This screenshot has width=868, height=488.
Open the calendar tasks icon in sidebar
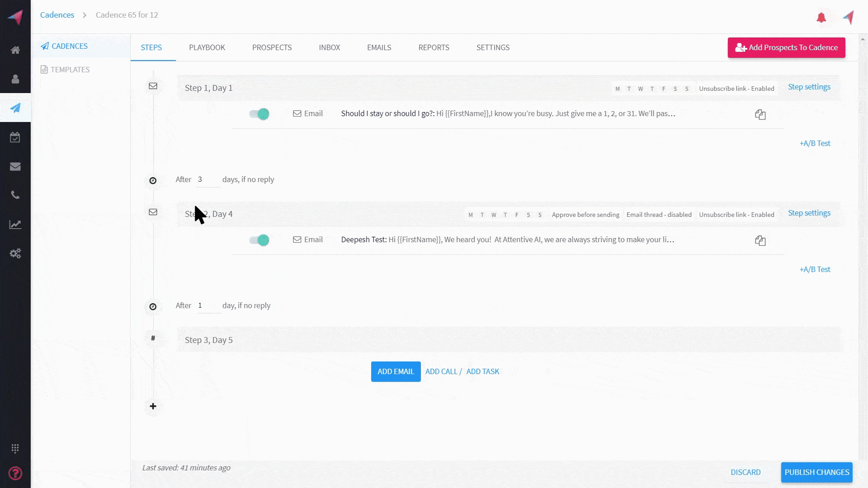pos(15,137)
